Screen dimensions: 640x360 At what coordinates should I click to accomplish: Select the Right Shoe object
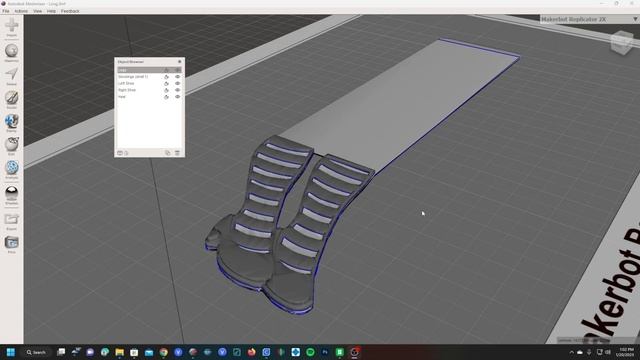[149, 90]
